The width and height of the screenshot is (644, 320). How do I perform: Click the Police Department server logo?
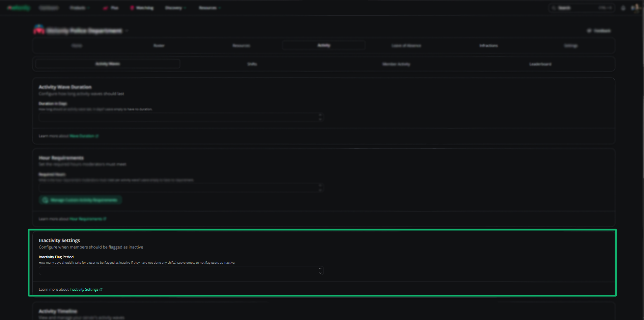39,30
